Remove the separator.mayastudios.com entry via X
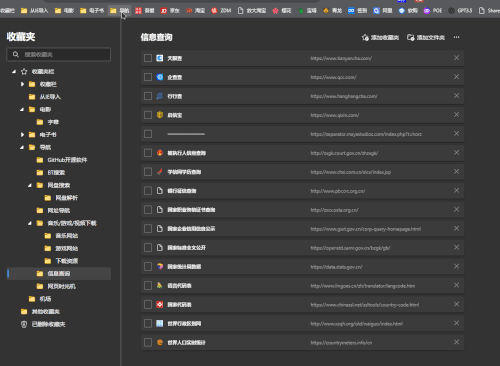This screenshot has height=366, width=500. tap(457, 134)
